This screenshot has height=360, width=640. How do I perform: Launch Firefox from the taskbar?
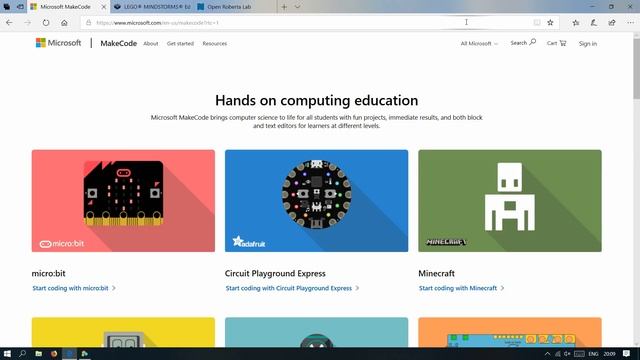tap(54, 354)
